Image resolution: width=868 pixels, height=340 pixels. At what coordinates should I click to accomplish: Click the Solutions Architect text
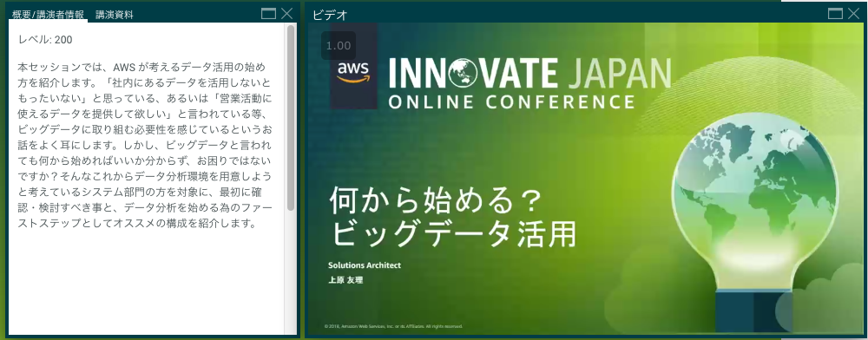click(365, 265)
